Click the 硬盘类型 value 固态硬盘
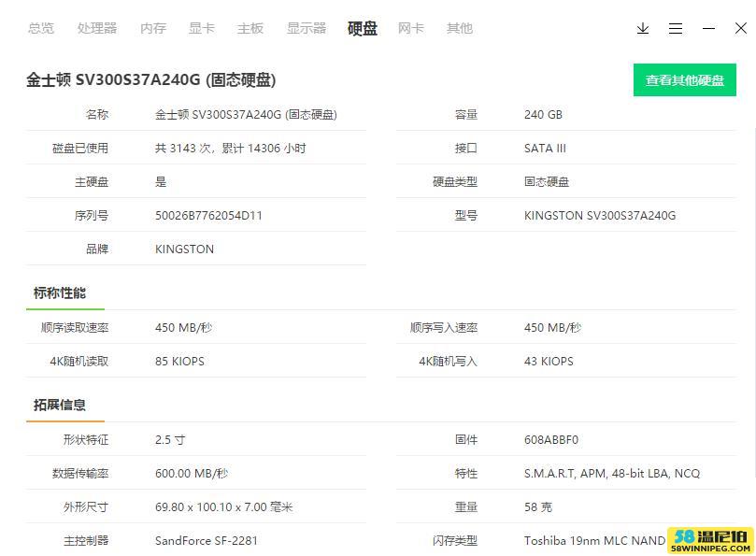The image size is (756, 556). (547, 182)
